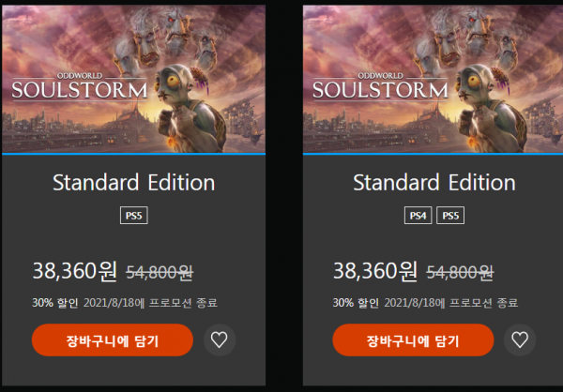Click the 30% 할인 label on the PS4/PS5 card
The image size is (563, 392).
click(356, 303)
